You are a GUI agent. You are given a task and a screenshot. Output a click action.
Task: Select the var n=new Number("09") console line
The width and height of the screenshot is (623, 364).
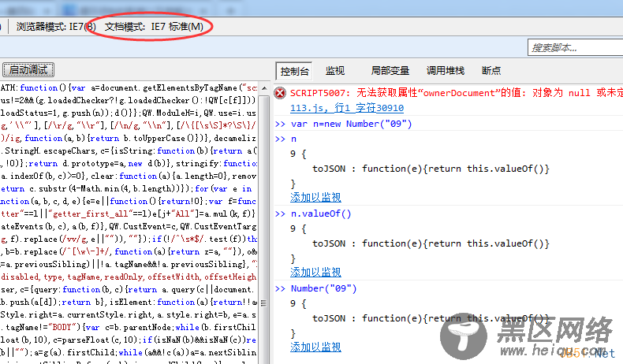click(x=351, y=124)
